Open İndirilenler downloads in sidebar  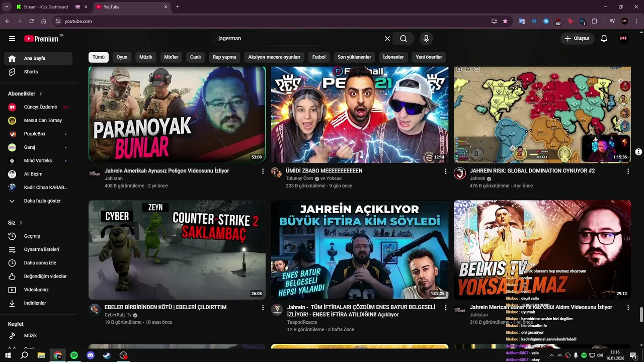(x=38, y=303)
